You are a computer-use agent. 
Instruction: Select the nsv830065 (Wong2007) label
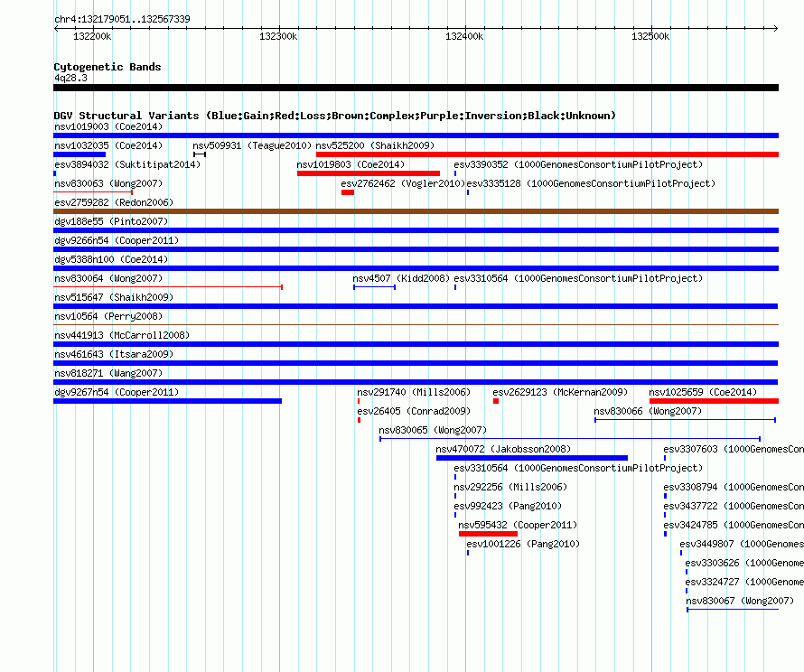click(x=433, y=430)
